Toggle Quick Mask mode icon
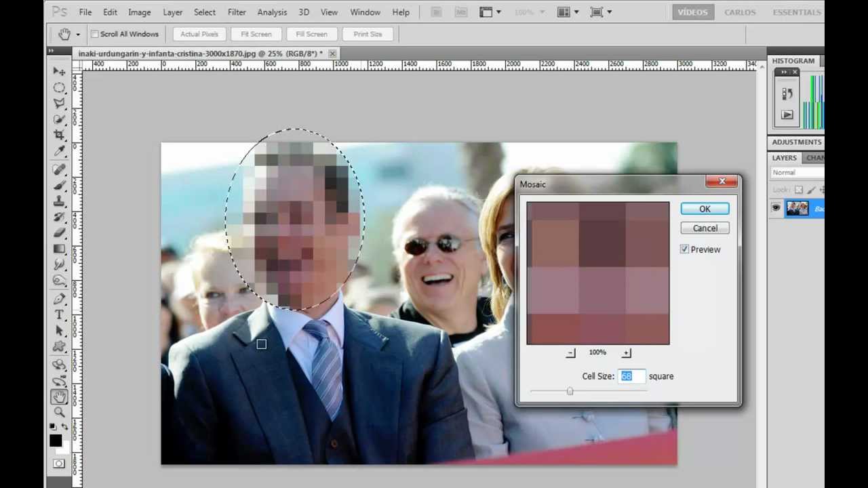The image size is (868, 488). pyautogui.click(x=59, y=464)
